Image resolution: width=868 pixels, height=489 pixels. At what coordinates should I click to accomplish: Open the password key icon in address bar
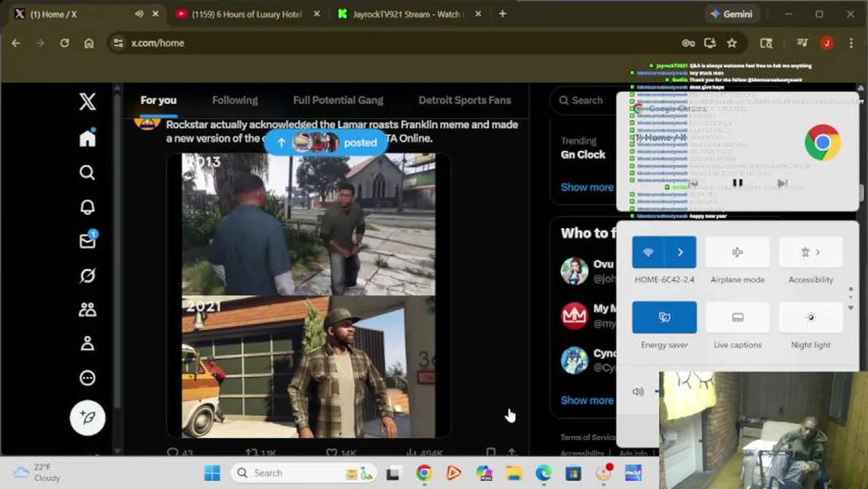(x=688, y=43)
